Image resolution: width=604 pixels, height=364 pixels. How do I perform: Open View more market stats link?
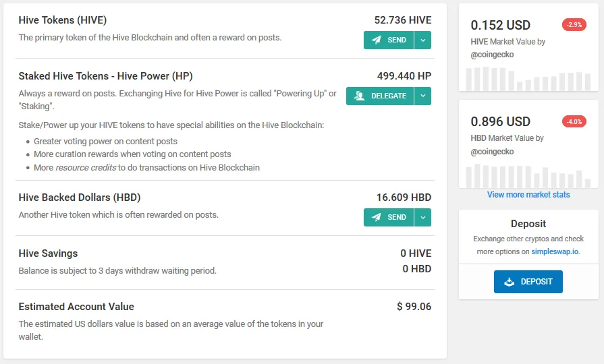click(x=528, y=195)
